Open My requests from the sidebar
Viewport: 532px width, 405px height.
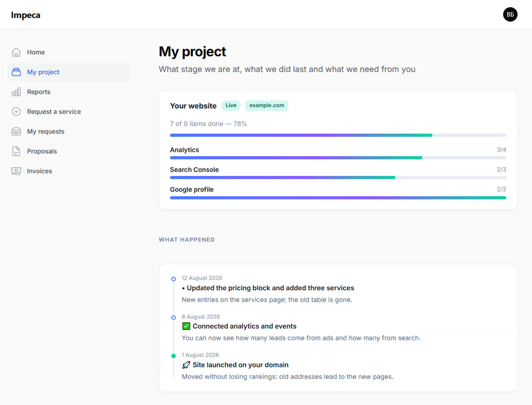coord(69,131)
